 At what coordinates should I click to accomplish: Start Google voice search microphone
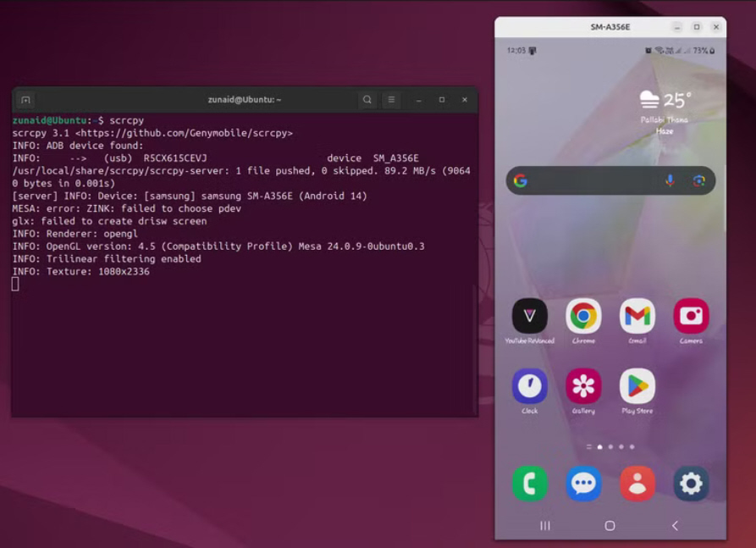pos(670,181)
